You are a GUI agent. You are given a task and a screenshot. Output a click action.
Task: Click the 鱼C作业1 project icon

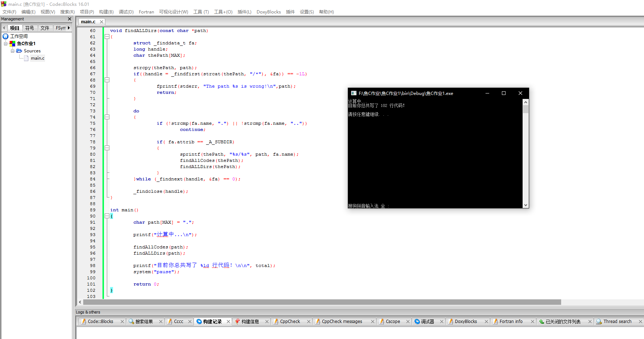[12, 44]
